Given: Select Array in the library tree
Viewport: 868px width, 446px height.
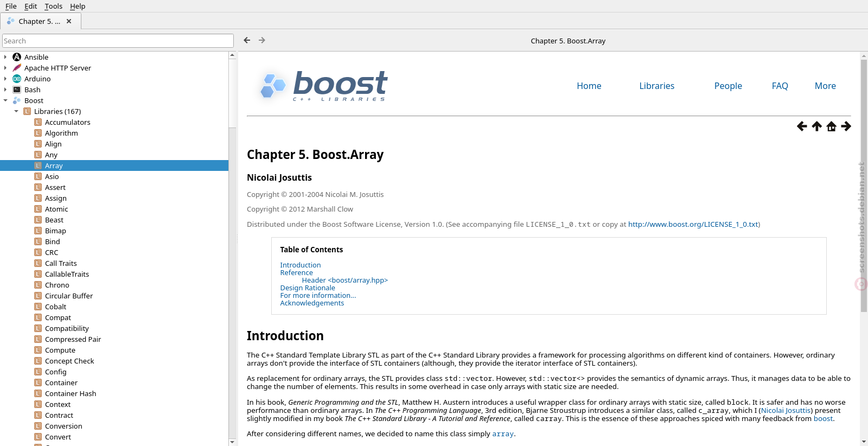Looking at the screenshot, I should tap(114, 165).
